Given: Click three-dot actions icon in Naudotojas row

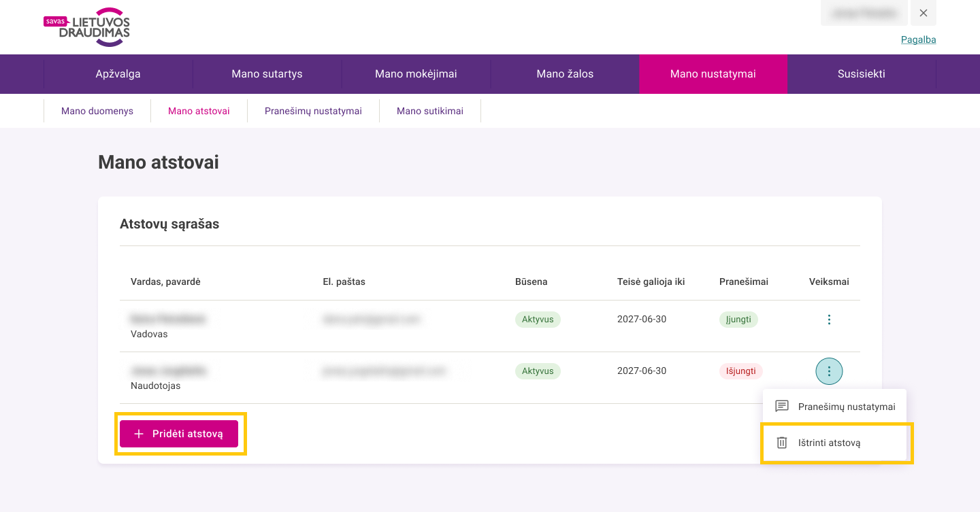Looking at the screenshot, I should pyautogui.click(x=829, y=371).
